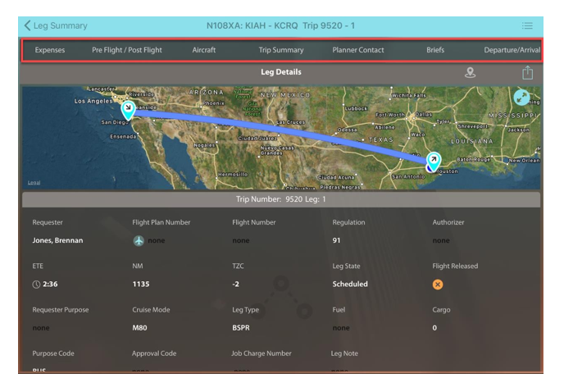Select the Trip Summary tab

click(281, 50)
